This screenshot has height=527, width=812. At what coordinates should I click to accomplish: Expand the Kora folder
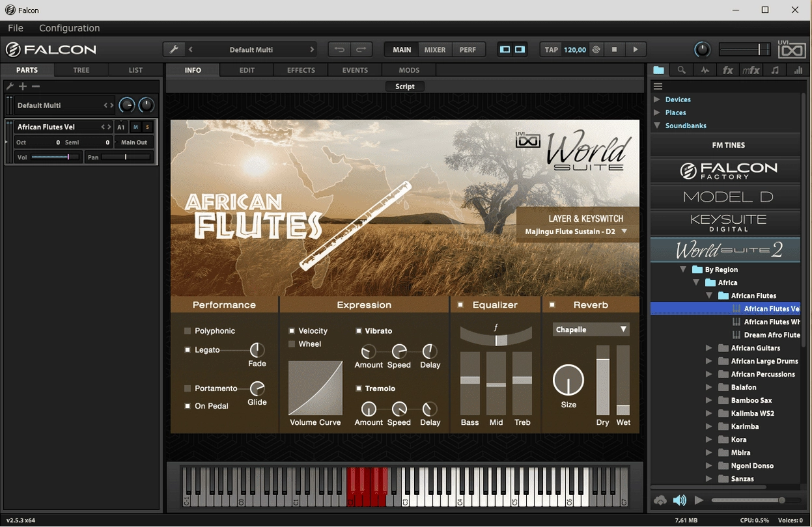point(709,439)
